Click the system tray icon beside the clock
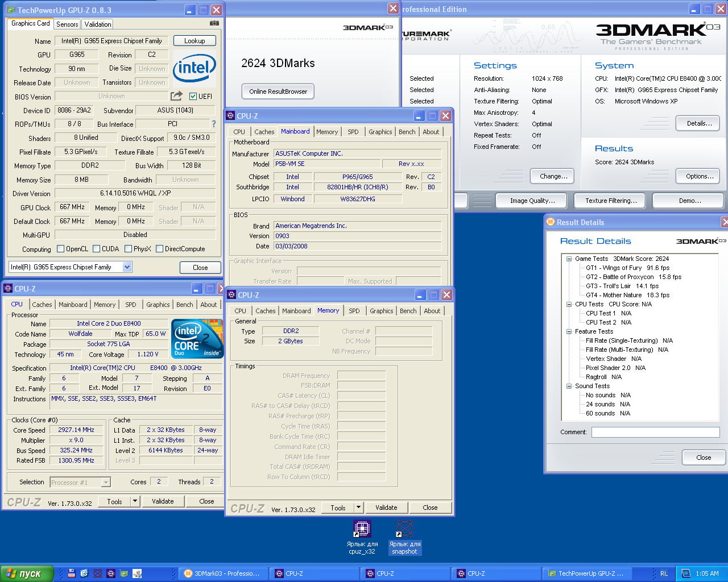Screen dimensions: 728x582 click(686, 573)
